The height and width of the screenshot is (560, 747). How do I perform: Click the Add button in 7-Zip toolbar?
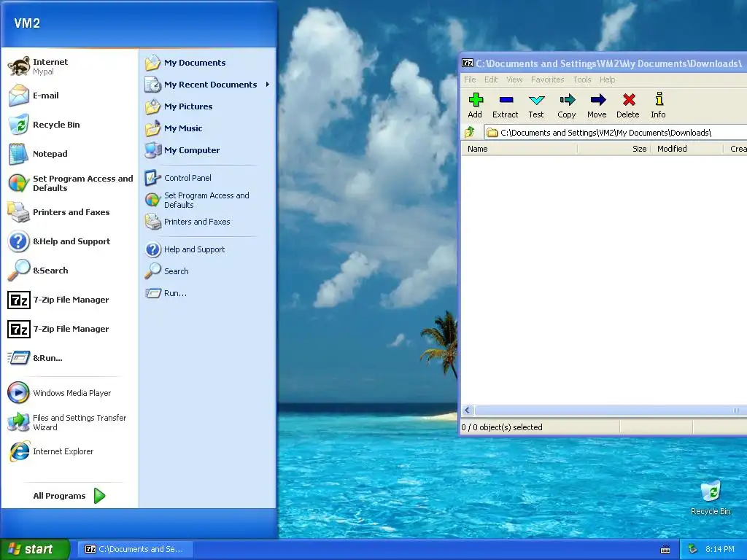[475, 105]
